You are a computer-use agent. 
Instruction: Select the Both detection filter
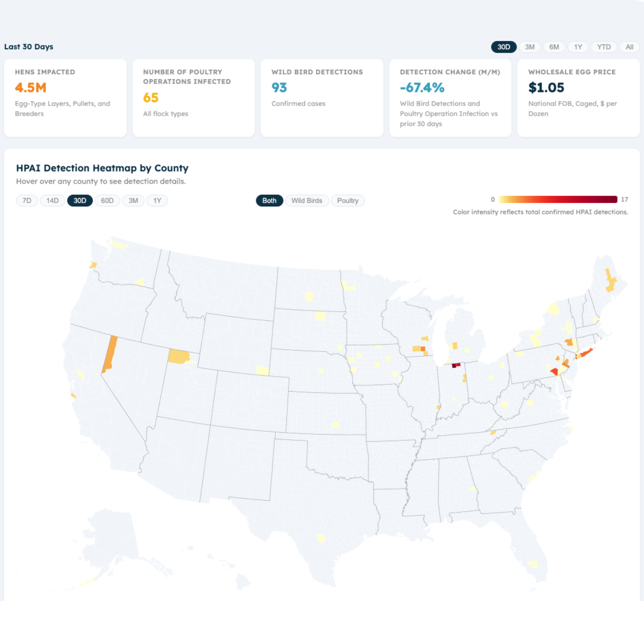(269, 201)
